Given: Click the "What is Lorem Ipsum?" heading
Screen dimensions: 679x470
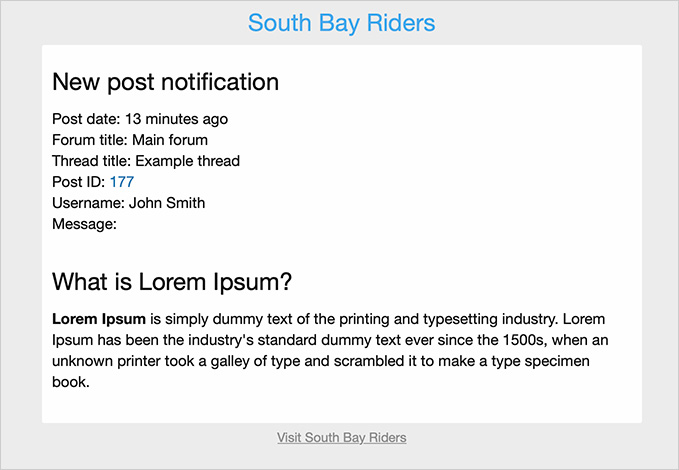Looking at the screenshot, I should click(171, 282).
